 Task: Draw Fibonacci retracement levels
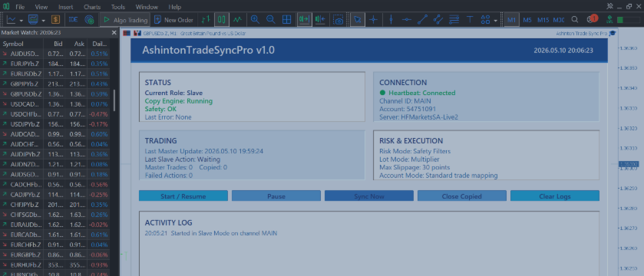click(454, 19)
